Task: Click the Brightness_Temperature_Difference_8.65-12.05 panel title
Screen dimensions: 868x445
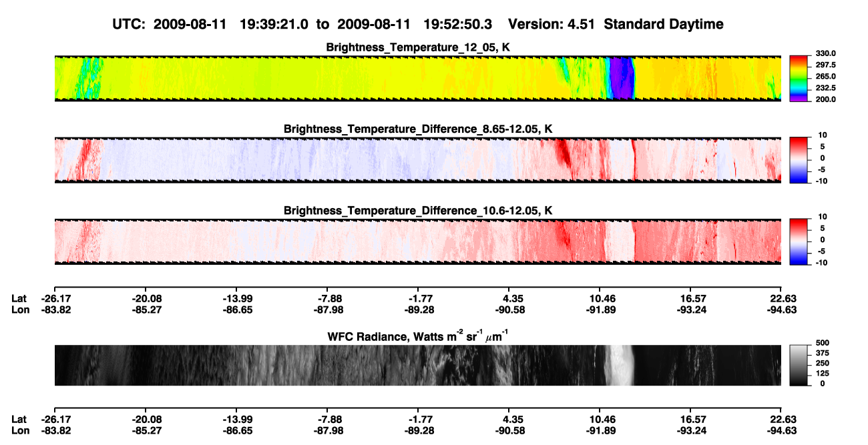Action: coord(417,129)
